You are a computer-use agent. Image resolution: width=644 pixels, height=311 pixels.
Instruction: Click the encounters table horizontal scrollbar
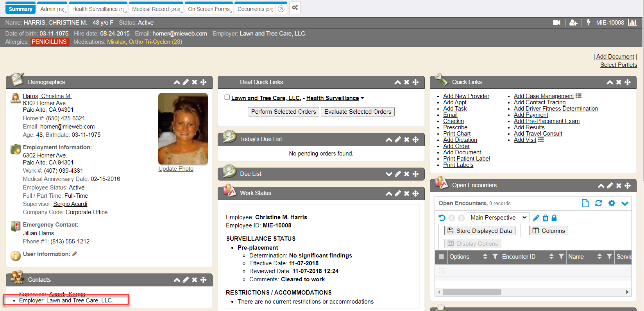[472, 292]
